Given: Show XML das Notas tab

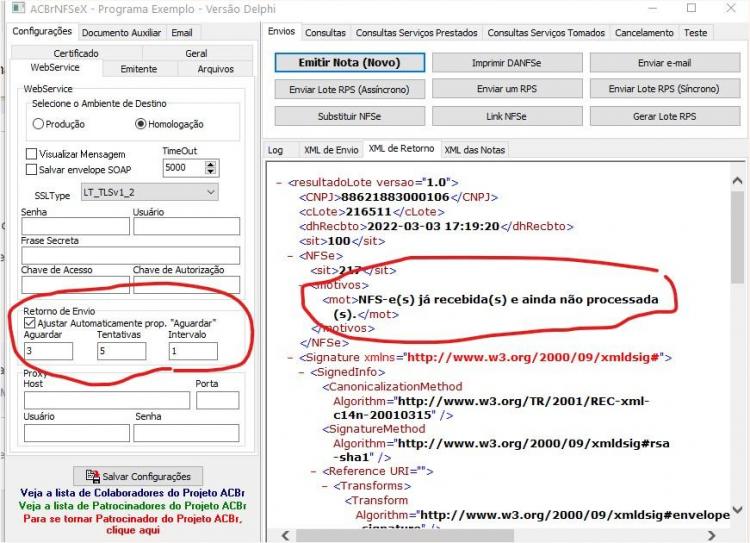Looking at the screenshot, I should 475,150.
